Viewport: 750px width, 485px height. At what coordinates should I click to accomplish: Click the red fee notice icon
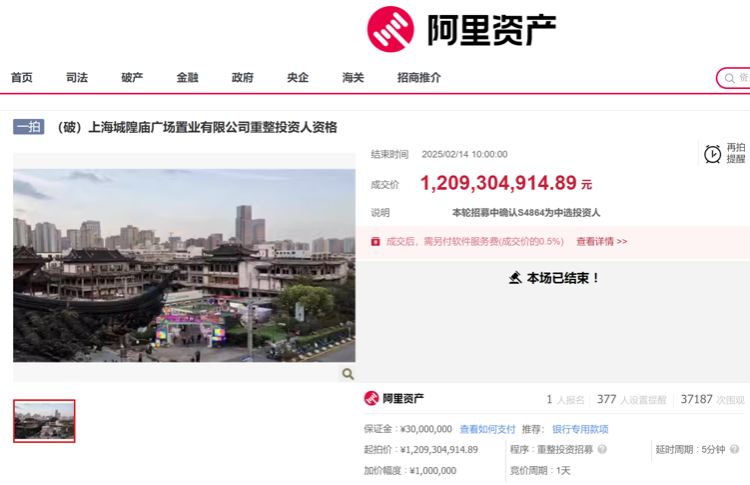375,242
